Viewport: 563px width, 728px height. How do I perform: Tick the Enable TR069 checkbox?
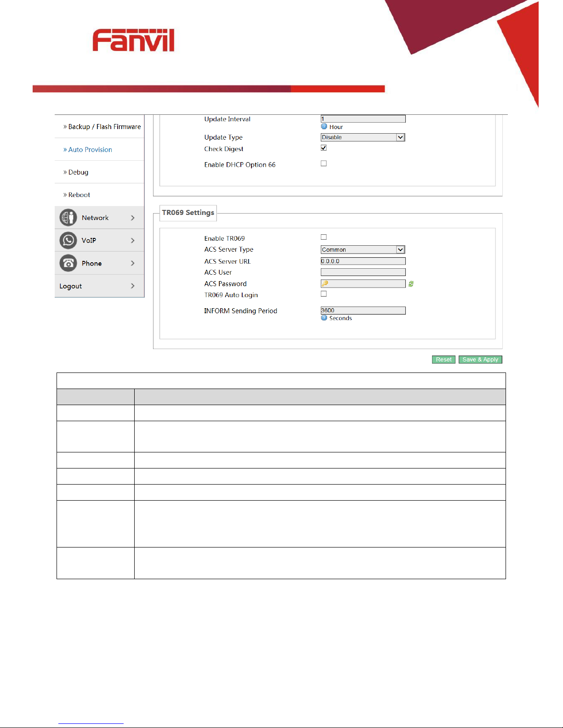(324, 237)
